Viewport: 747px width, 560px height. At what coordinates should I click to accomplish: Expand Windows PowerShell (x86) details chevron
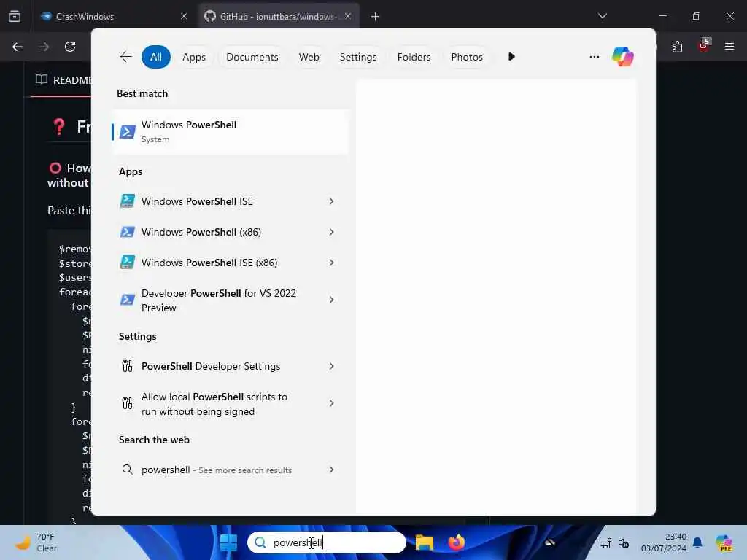332,232
